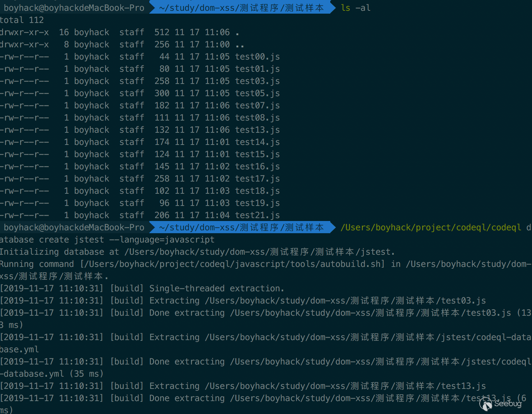Click the test07.js filename

click(x=257, y=105)
